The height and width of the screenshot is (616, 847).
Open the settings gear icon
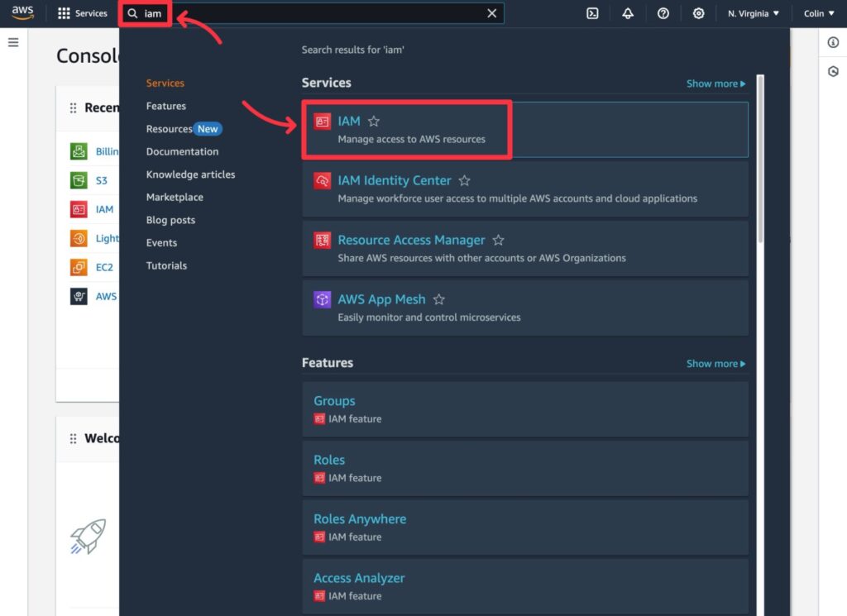[x=699, y=13]
